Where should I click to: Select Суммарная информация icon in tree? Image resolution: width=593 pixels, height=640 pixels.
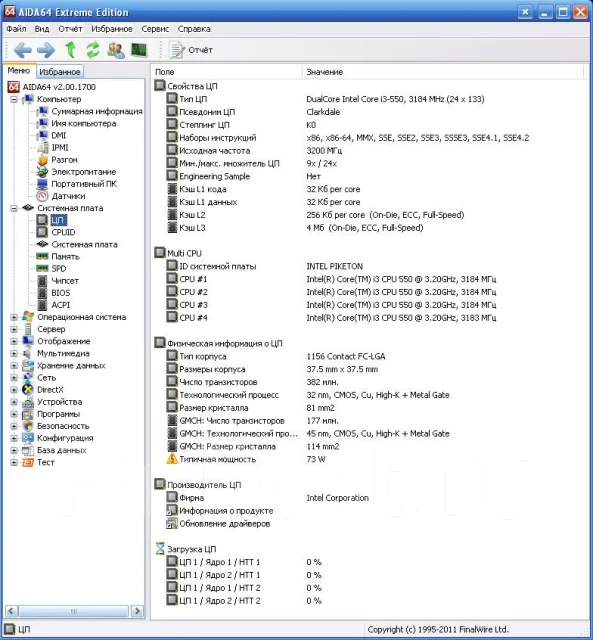tap(42, 111)
